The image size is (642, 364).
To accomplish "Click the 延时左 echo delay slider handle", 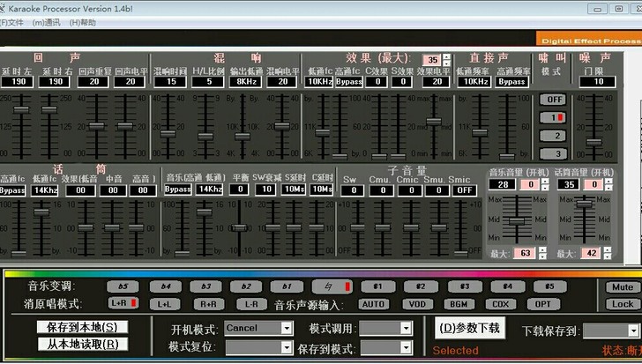I will [21, 109].
